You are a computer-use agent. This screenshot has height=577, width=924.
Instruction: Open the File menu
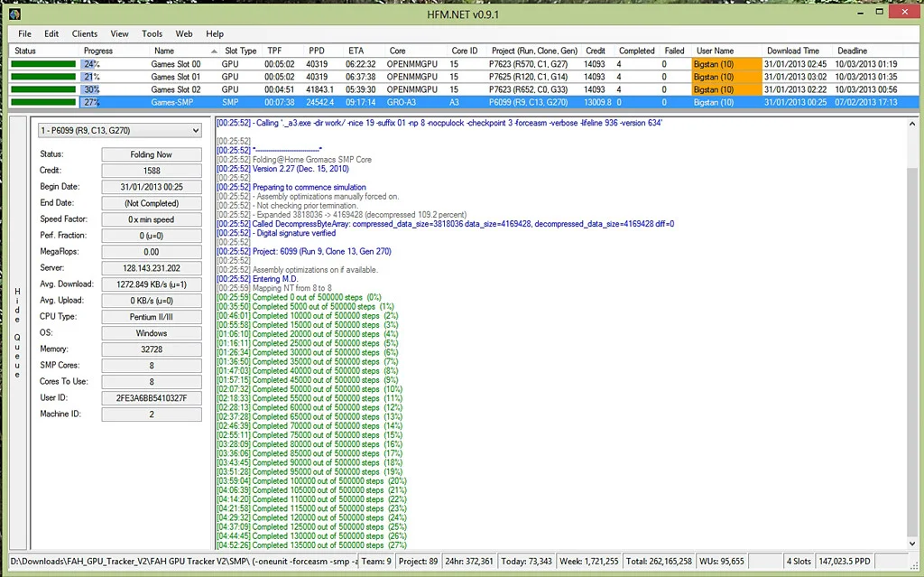(x=24, y=33)
